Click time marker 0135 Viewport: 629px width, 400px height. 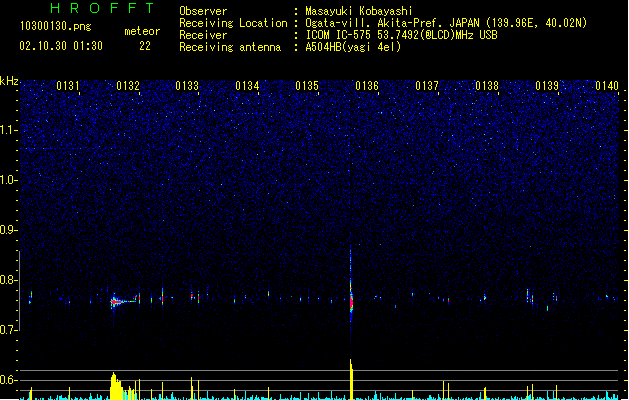(x=307, y=85)
